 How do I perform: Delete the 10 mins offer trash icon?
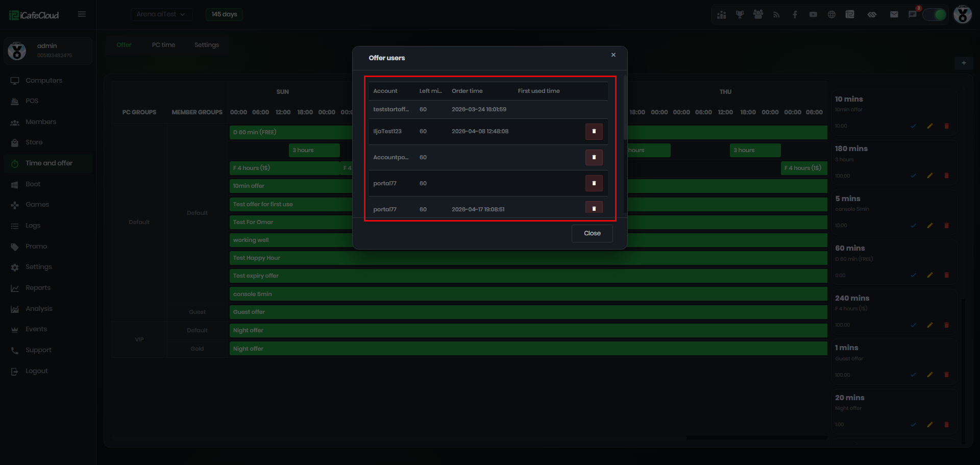pyautogui.click(x=946, y=126)
